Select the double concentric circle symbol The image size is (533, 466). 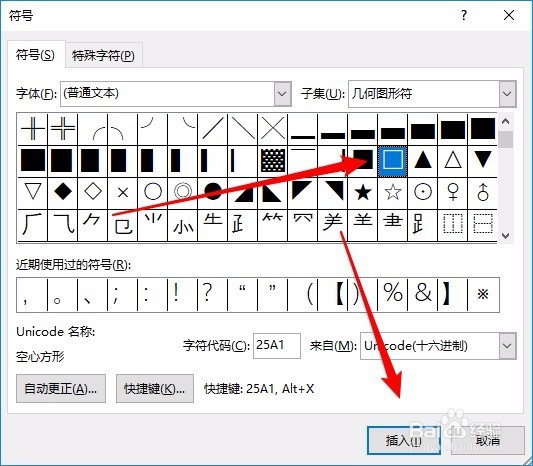(183, 193)
